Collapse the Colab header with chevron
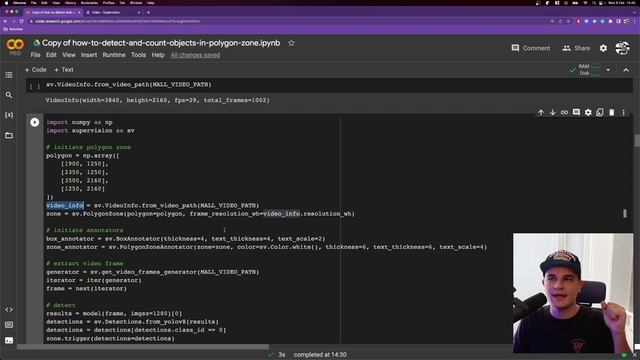The height and width of the screenshot is (360, 640). pos(626,70)
